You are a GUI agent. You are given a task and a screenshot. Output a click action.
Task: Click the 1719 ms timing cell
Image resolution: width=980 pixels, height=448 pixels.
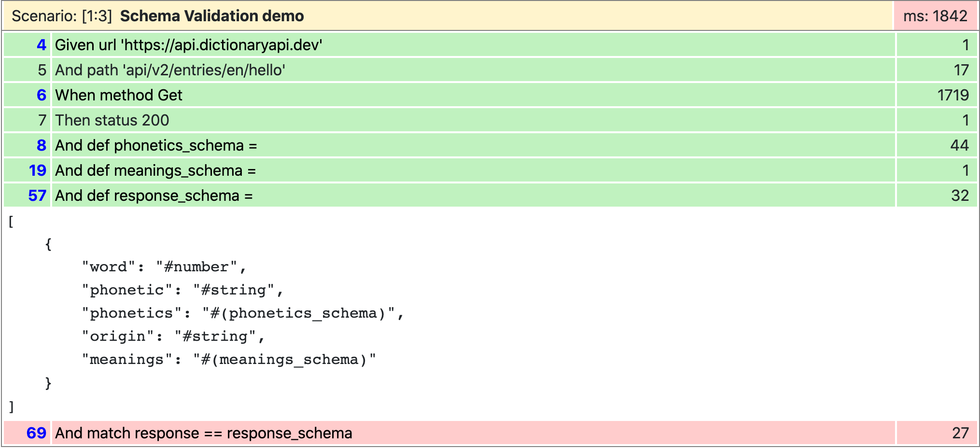[952, 95]
